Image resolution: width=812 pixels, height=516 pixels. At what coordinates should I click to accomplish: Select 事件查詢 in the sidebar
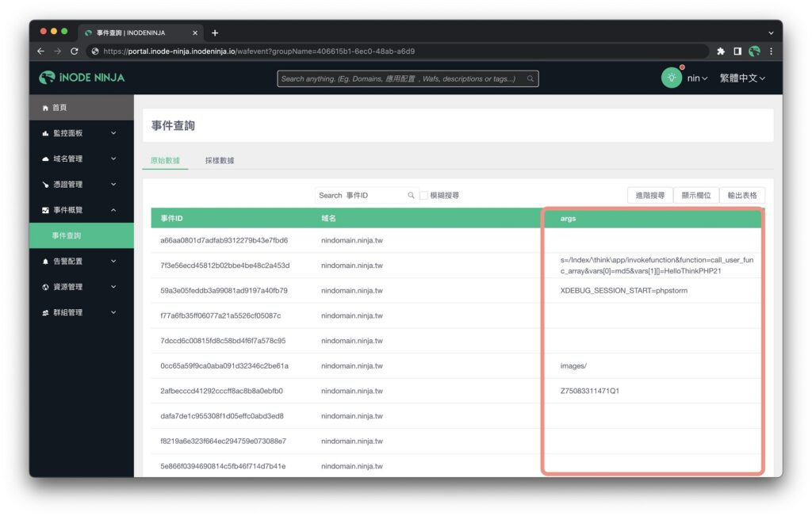pos(67,235)
